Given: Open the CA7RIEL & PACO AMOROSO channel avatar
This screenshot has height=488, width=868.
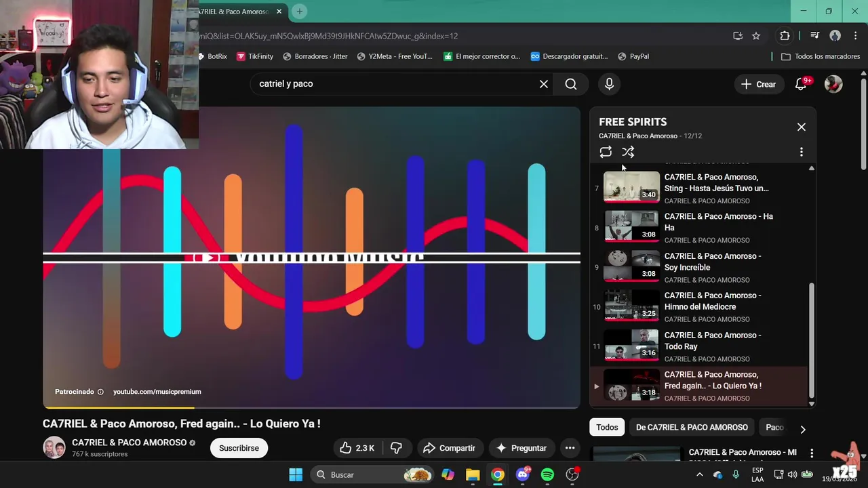Looking at the screenshot, I should pyautogui.click(x=54, y=447).
